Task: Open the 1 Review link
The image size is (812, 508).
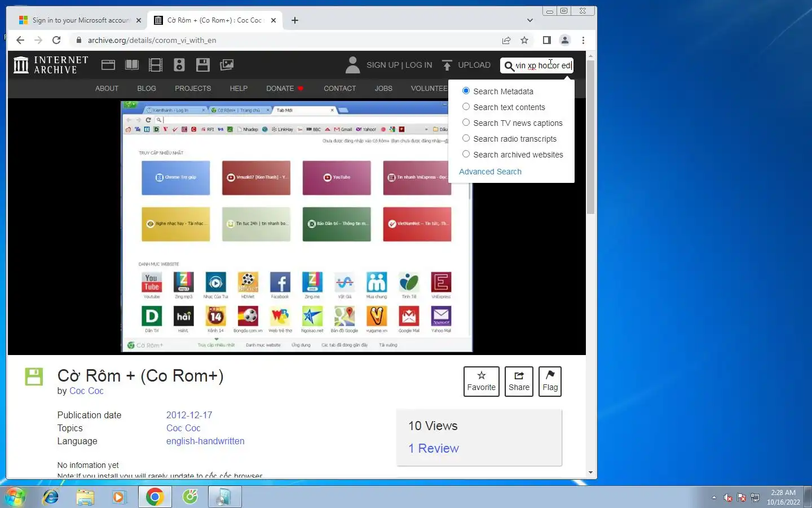Action: pyautogui.click(x=434, y=448)
